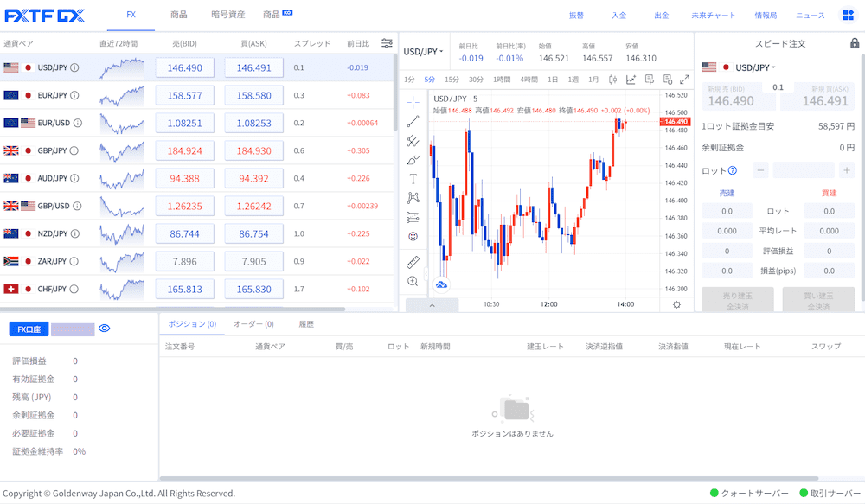Increase lot size with plus button

coord(847,170)
